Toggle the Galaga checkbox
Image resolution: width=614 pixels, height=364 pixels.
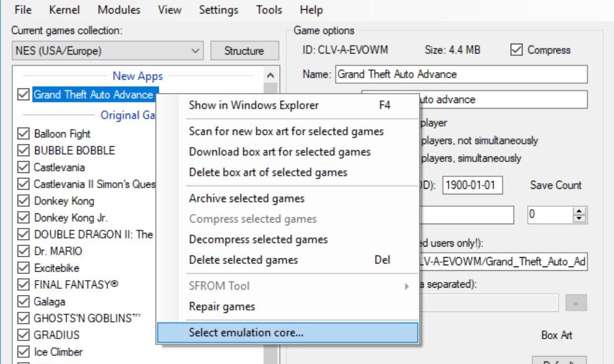(24, 301)
